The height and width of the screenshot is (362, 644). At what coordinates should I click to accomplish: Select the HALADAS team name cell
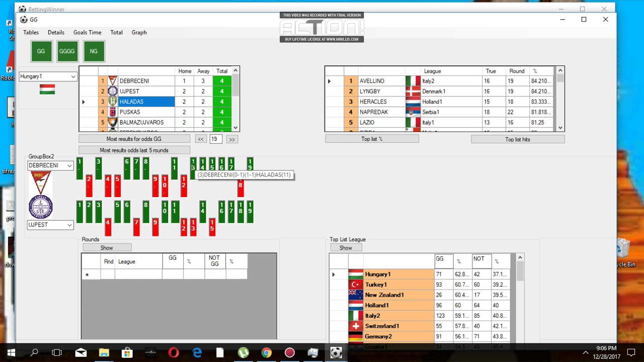146,102
